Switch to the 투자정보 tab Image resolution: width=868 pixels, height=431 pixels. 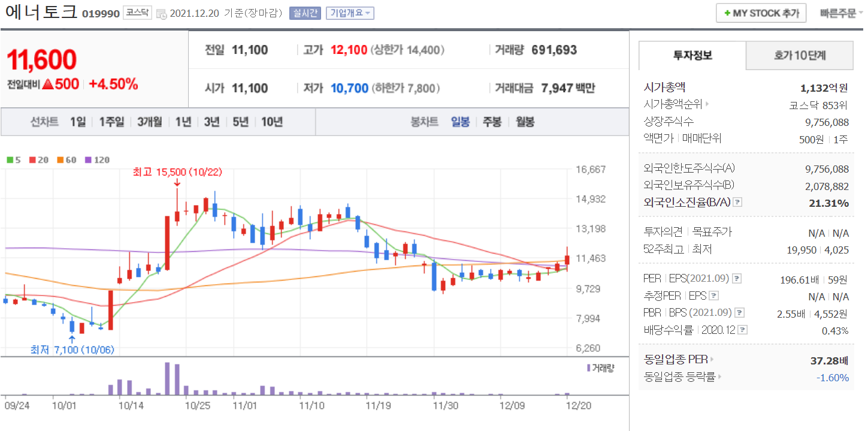(x=692, y=56)
